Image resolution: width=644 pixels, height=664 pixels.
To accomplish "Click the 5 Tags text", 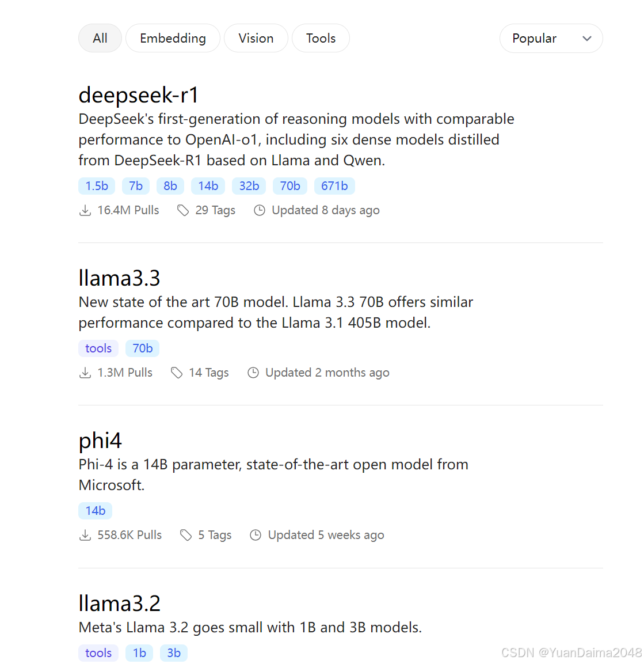I will click(x=215, y=535).
